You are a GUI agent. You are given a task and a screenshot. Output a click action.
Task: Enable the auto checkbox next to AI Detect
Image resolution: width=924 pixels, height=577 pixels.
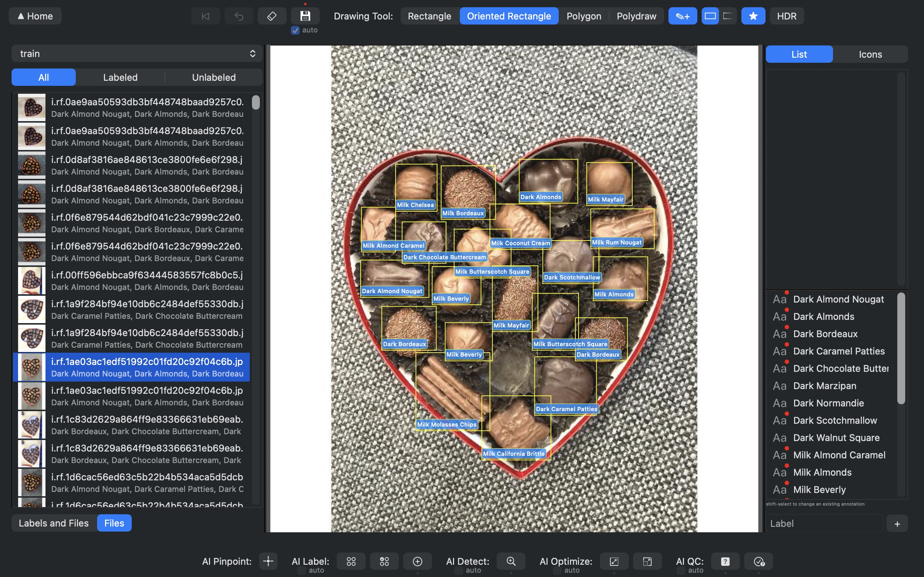click(x=458, y=570)
